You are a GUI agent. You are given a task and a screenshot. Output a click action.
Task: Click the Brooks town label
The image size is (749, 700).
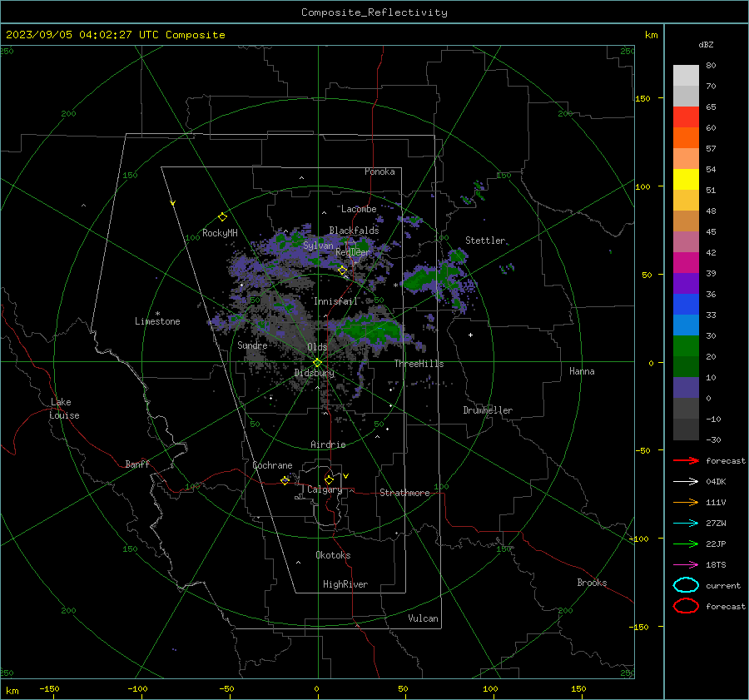592,583
